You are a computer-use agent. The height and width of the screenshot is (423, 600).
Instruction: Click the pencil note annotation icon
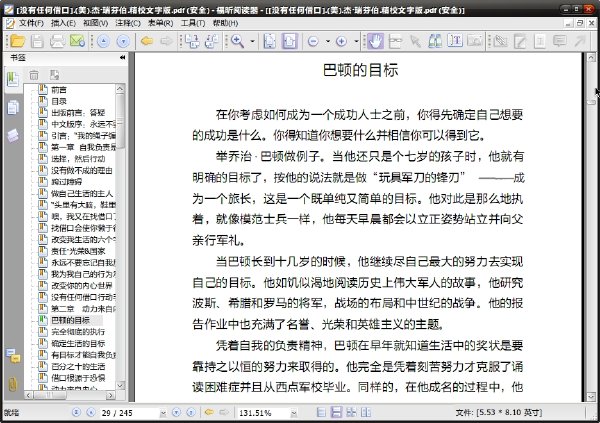520,41
